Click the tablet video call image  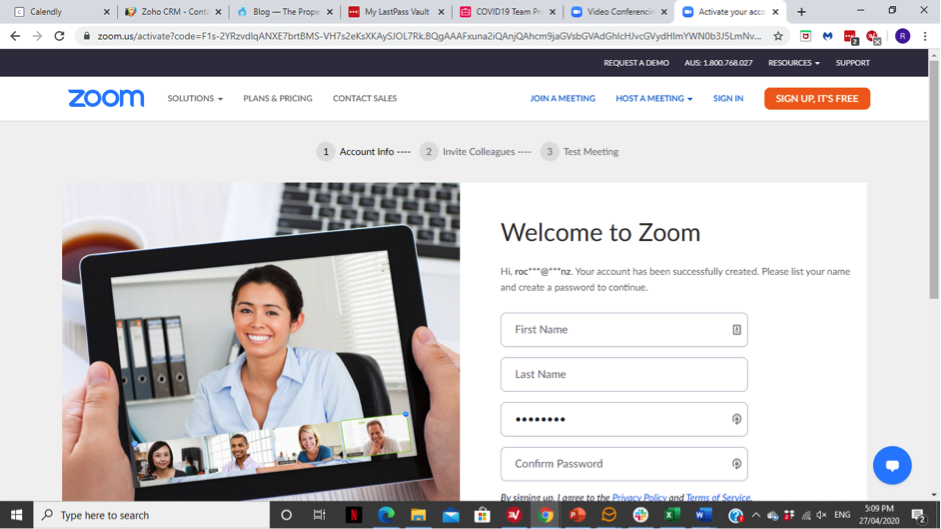[260, 342]
